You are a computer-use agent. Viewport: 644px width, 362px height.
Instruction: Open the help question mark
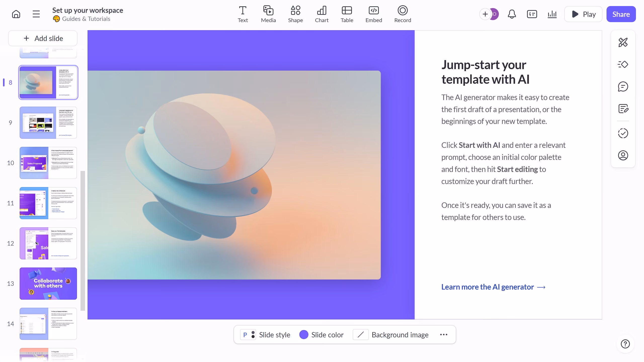[x=625, y=344]
